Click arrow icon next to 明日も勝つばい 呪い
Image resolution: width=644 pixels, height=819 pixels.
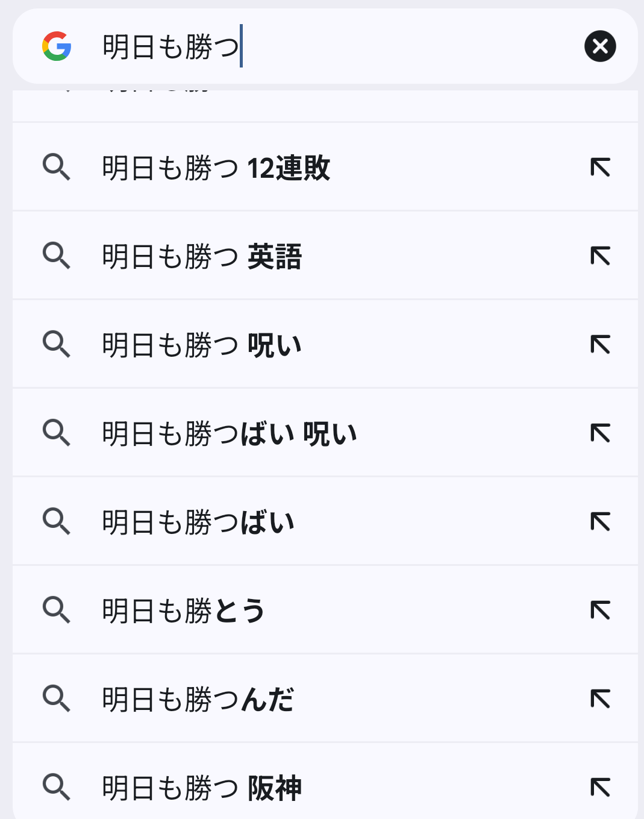click(x=600, y=433)
